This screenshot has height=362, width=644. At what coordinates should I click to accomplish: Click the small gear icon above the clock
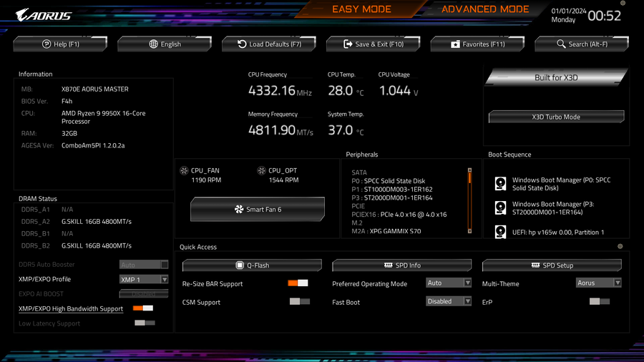[x=623, y=3]
